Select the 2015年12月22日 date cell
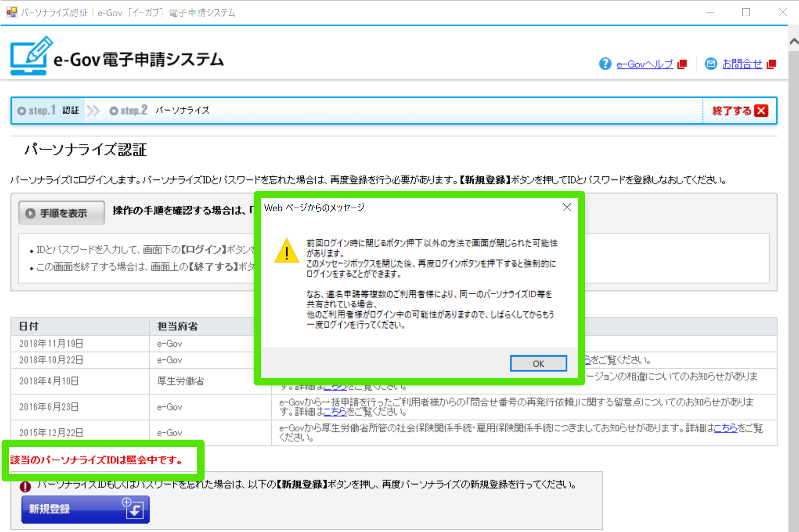 (x=80, y=433)
